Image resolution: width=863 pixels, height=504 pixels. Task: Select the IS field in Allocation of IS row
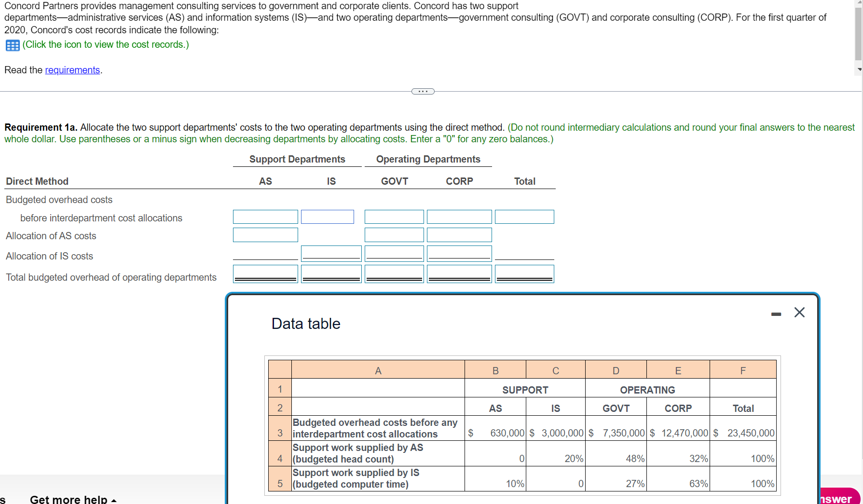(x=331, y=253)
